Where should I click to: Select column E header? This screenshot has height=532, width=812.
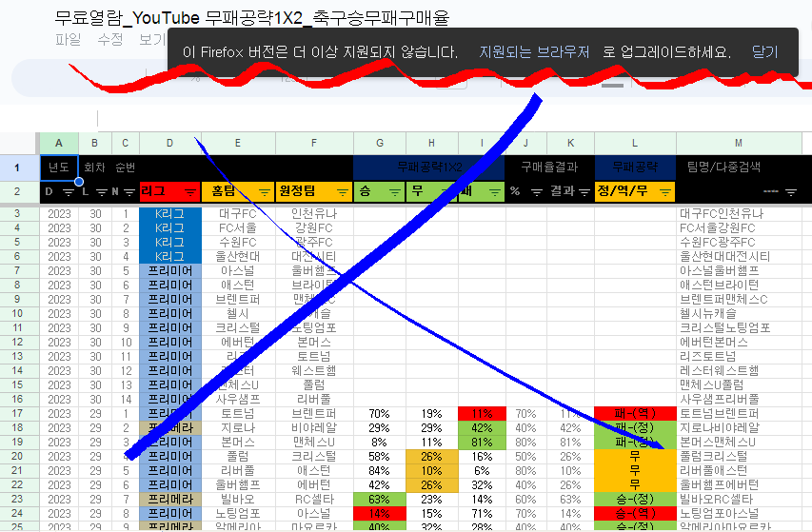click(238, 144)
